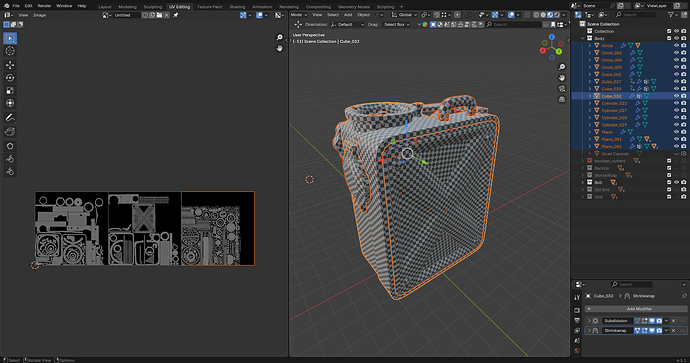The height and width of the screenshot is (363, 690).
Task: Click the Blender logo menu
Action: [x=6, y=6]
